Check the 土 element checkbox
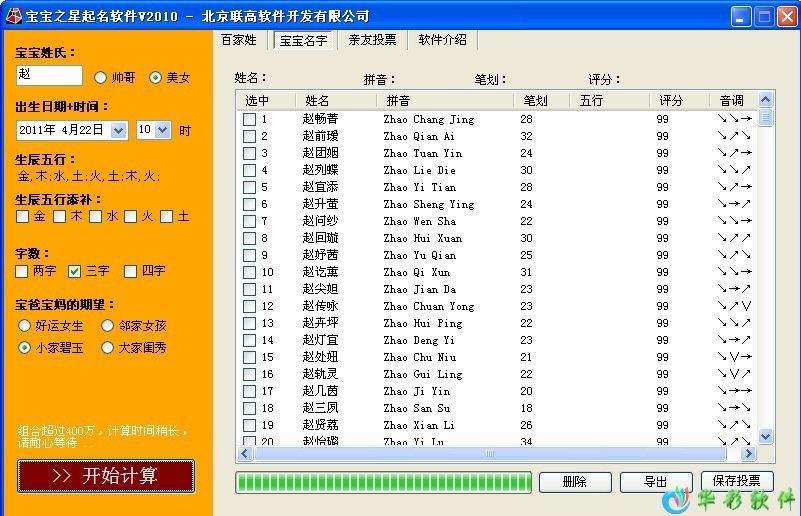The image size is (801, 516). [x=167, y=217]
